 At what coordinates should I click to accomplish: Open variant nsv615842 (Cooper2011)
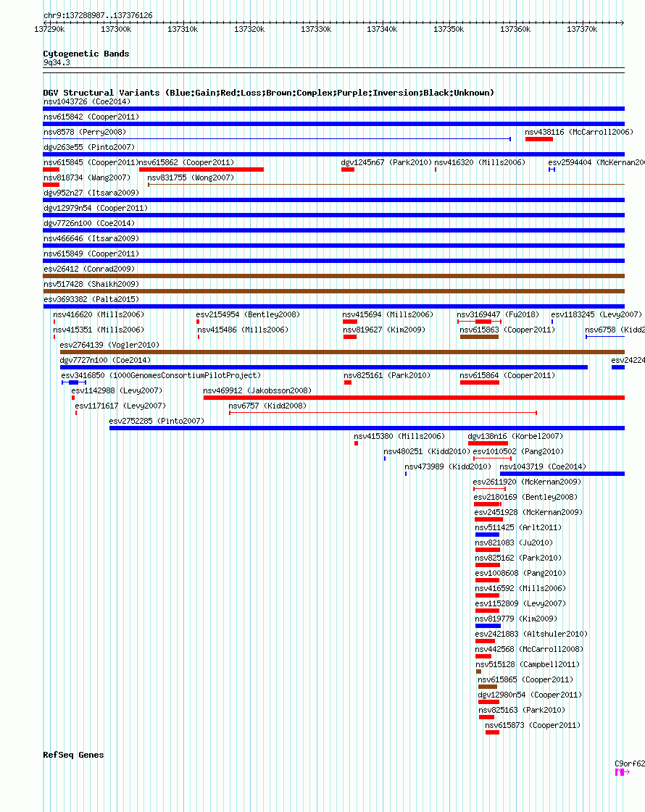(x=91, y=117)
